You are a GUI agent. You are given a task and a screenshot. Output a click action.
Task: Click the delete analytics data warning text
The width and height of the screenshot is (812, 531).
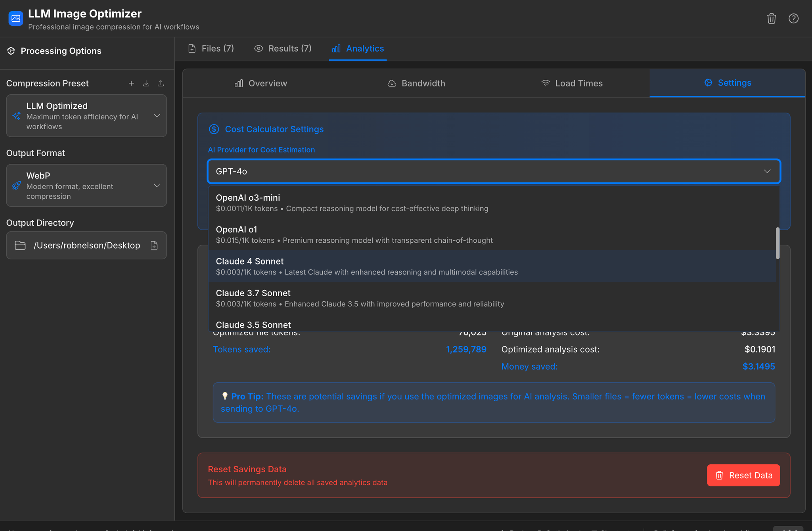(x=297, y=483)
